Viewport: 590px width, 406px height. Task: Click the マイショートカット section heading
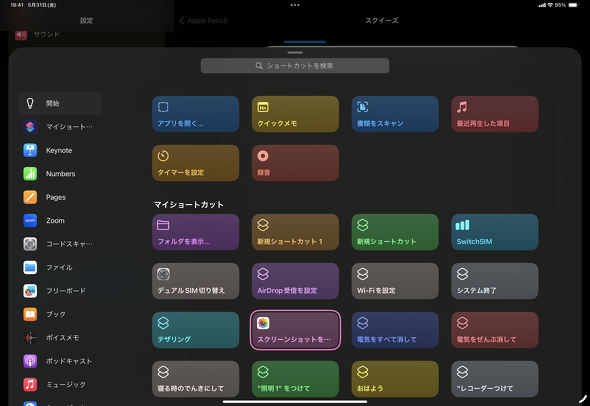tap(189, 205)
